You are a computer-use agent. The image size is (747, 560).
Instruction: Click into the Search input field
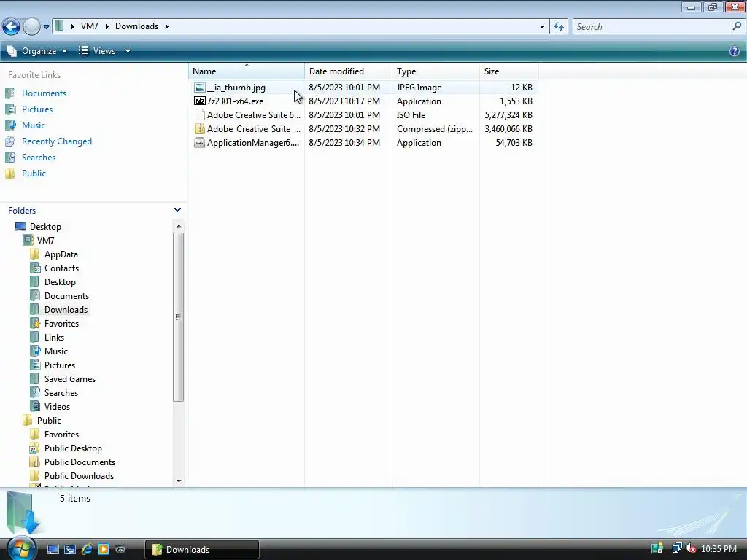tap(651, 27)
